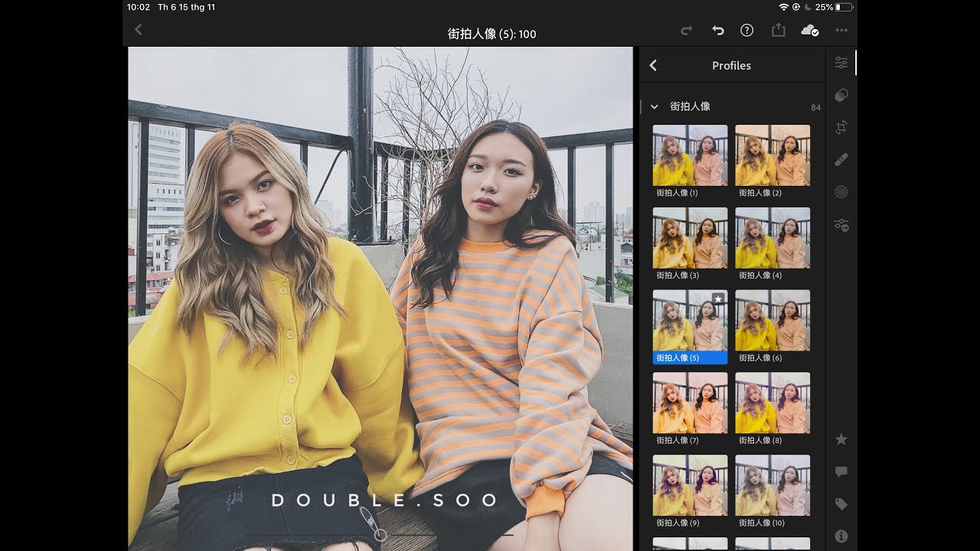This screenshot has height=551, width=980.
Task: Select the highlighted 街拍人像 (5) profile
Action: [x=690, y=327]
